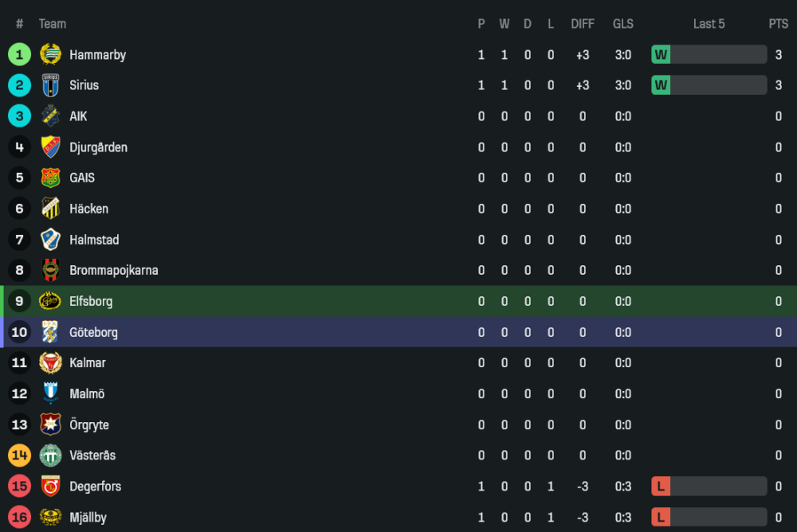Open the Göteborg team link
This screenshot has width=797, height=532.
(x=93, y=332)
